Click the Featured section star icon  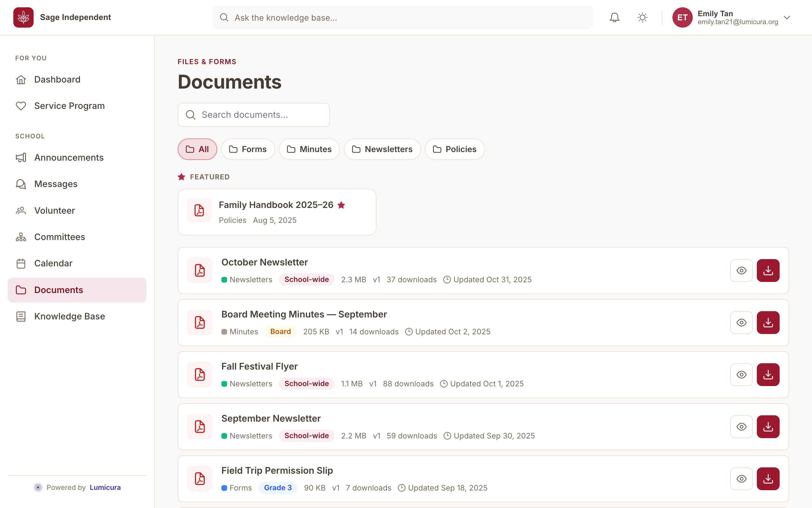point(181,177)
